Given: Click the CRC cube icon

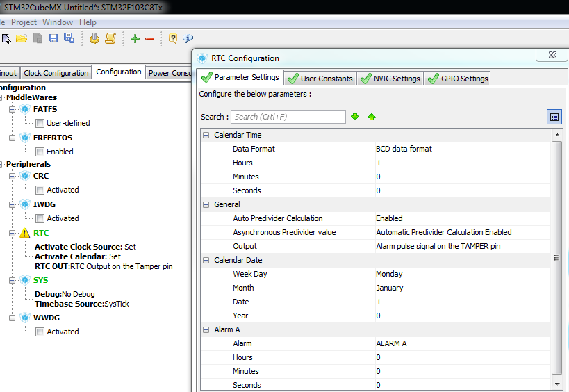Looking at the screenshot, I should [25, 176].
